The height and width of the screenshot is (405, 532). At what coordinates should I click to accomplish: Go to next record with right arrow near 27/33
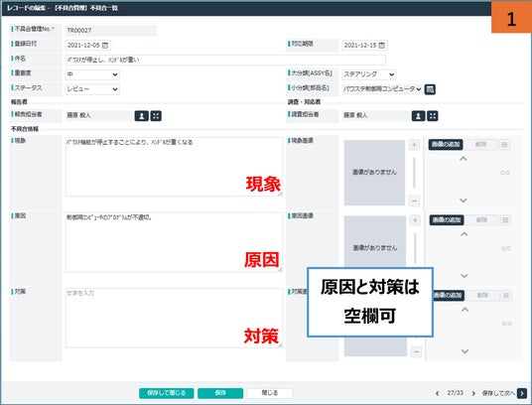[473, 393]
